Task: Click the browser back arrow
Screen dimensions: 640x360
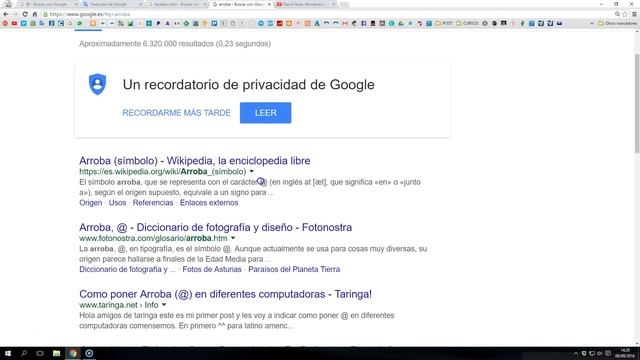Action: click(6, 14)
